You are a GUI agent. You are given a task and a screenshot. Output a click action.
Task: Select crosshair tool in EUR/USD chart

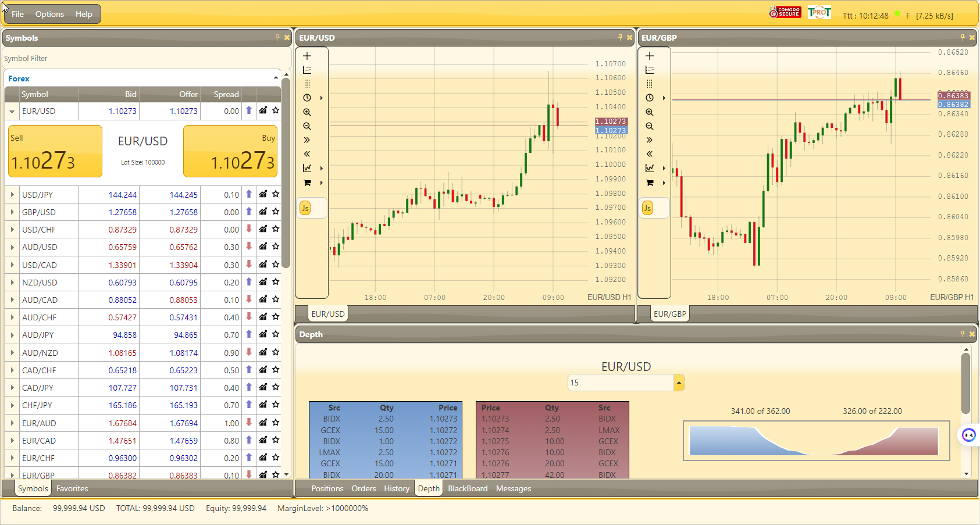click(307, 56)
